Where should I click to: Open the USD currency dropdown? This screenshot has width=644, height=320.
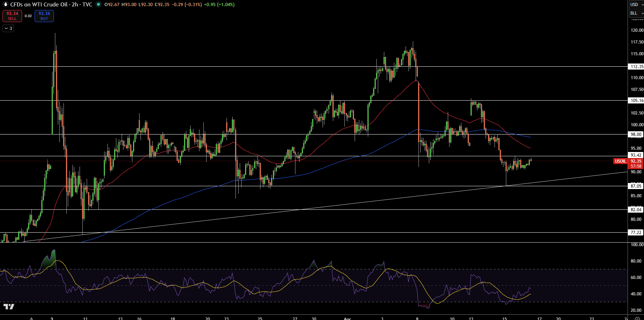637,5
